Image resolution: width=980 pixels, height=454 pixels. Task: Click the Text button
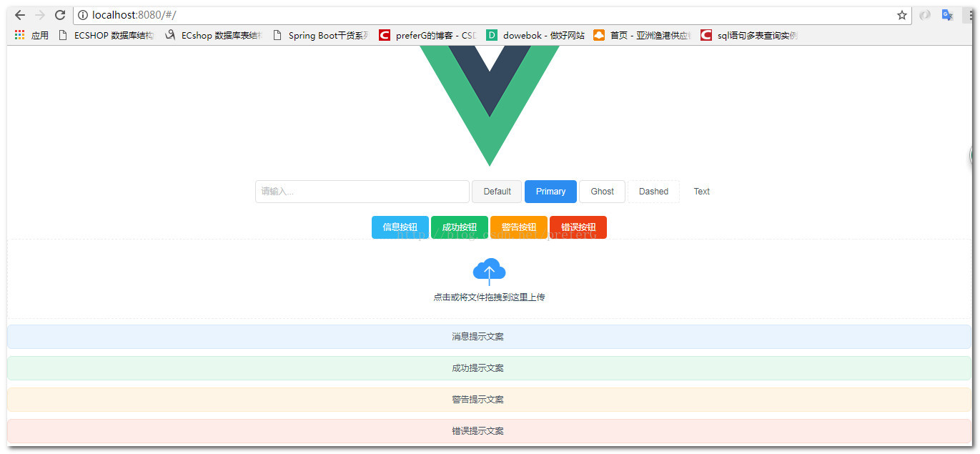tap(702, 192)
